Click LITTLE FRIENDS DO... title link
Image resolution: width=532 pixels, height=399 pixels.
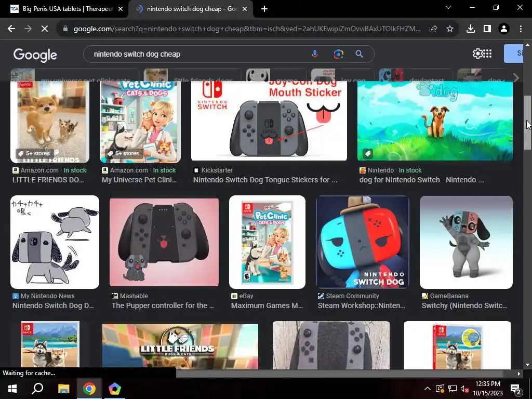[48, 180]
